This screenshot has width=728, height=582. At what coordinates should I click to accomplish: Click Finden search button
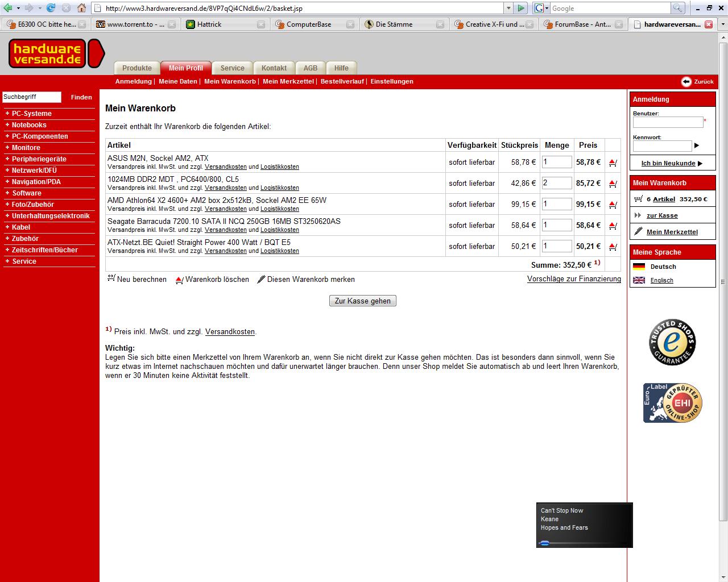click(x=81, y=97)
